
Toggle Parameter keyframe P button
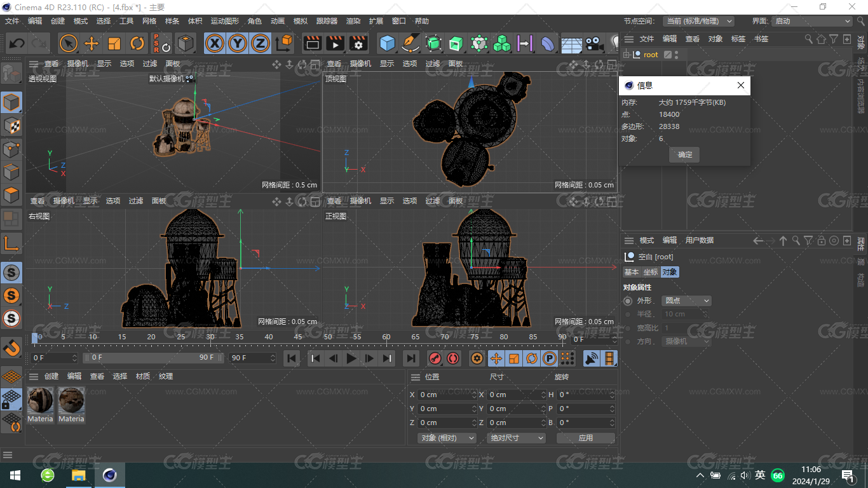550,358
